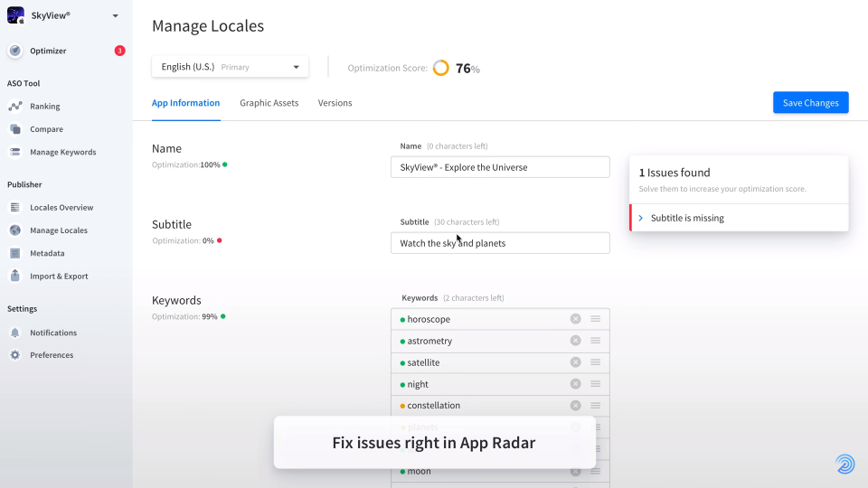Select the constellation keyword text
Viewport: 868px width, 488px height.
pyautogui.click(x=433, y=406)
